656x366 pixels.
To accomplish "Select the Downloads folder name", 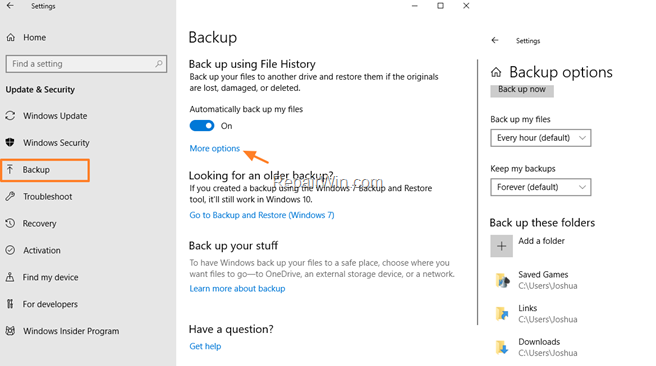I will pos(539,342).
